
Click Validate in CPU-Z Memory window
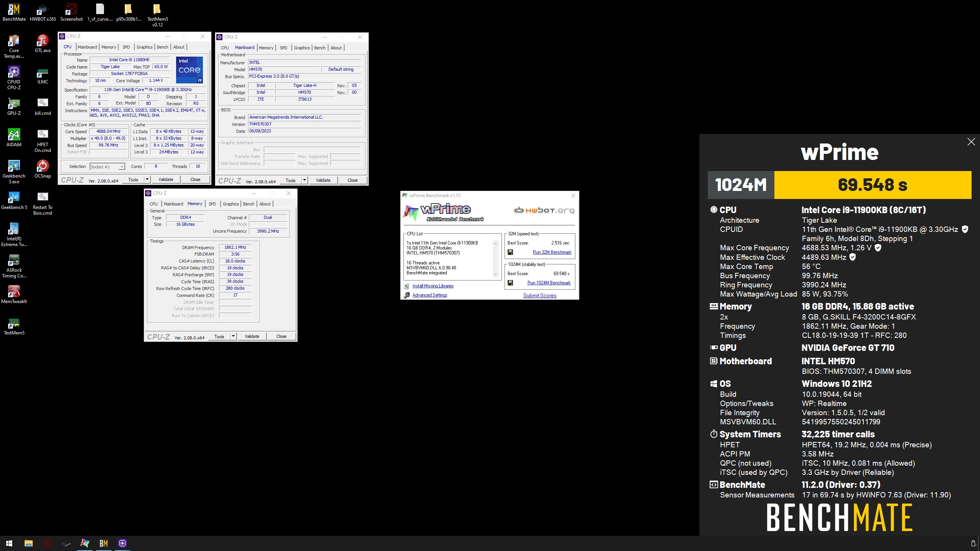[x=252, y=336]
